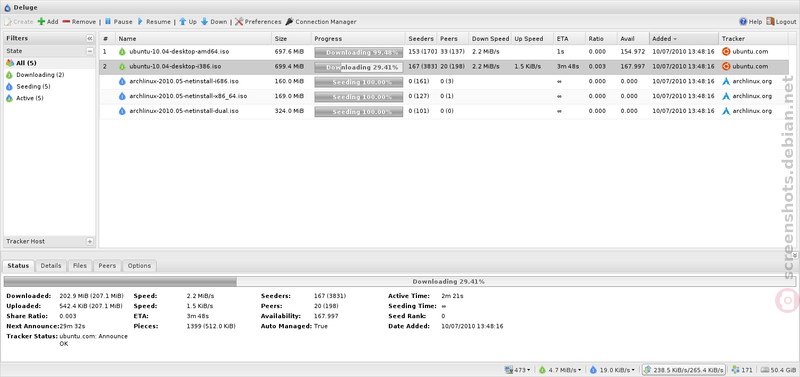Image resolution: width=800 pixels, height=377 pixels.
Task: Select ubuntu-10.04-desktop-i386.iso torrent
Action: point(443,66)
